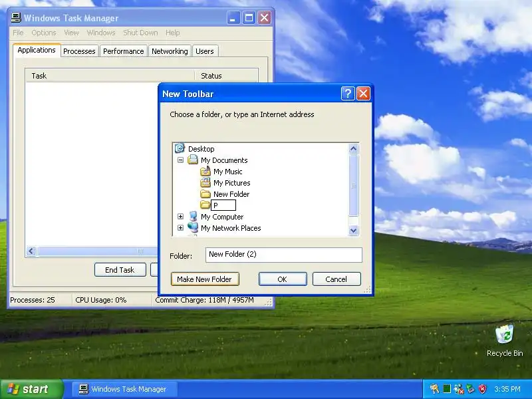Collapse the My Documents tree node

(180, 160)
